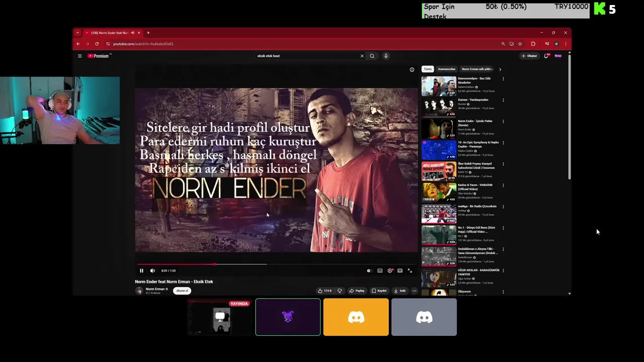Click the Oluştur create button
644x362 pixels.
[529, 56]
